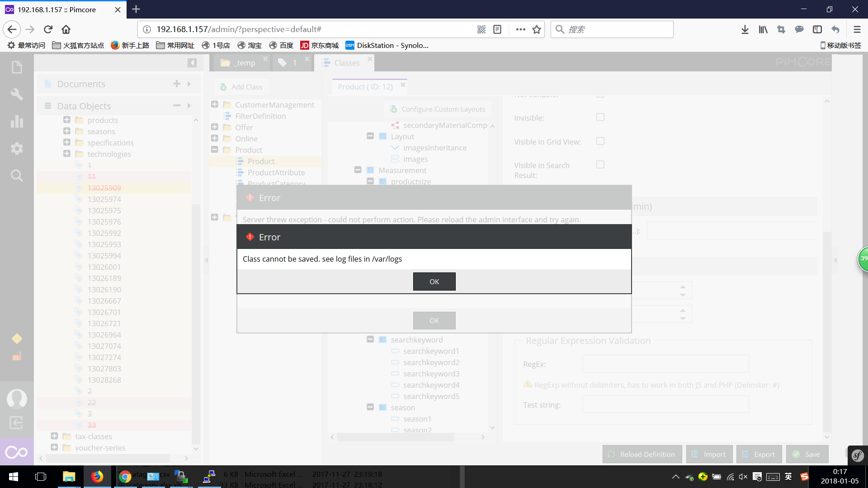Image resolution: width=868 pixels, height=488 pixels.
Task: Toggle Visible in Search Result checkbox
Action: pos(600,164)
